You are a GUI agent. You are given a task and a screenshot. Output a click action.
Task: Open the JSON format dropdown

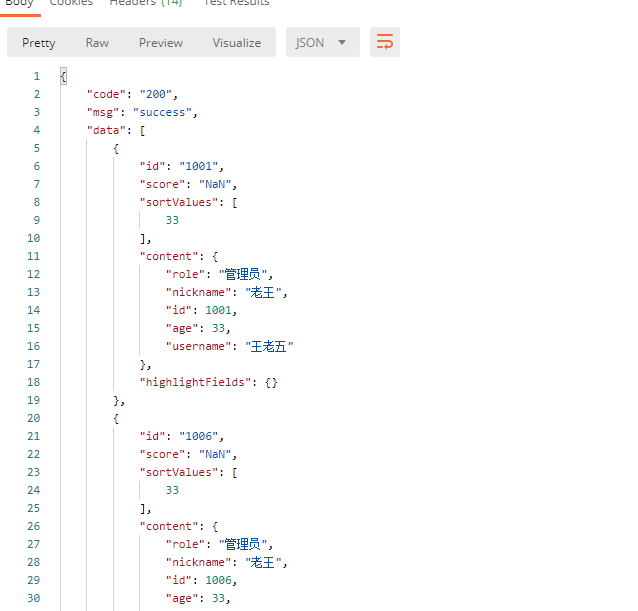(x=323, y=42)
